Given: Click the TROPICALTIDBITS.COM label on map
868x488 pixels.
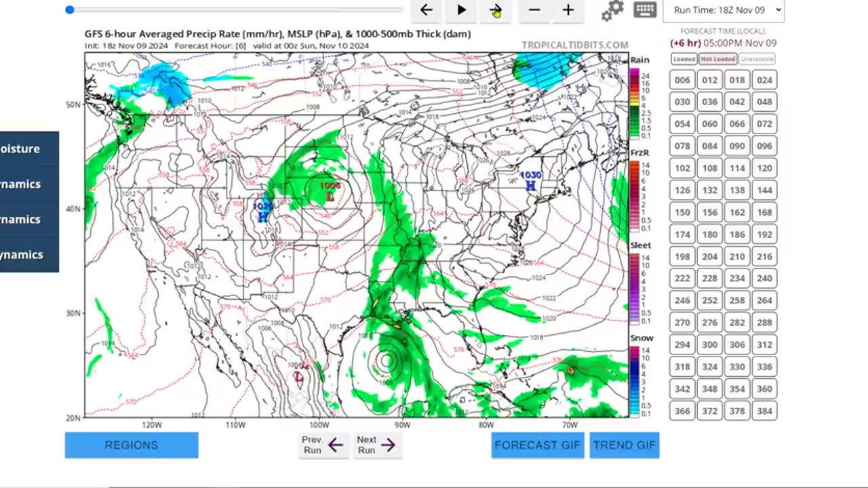Looking at the screenshot, I should point(575,45).
